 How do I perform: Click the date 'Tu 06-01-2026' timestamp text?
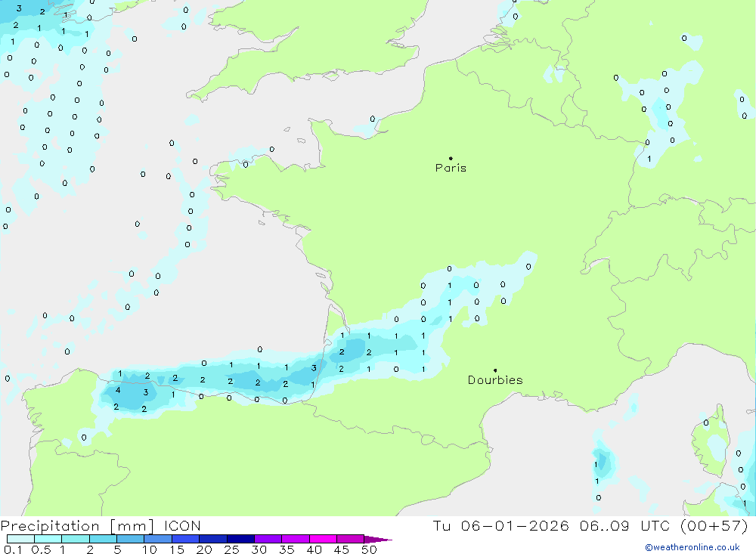pos(500,525)
